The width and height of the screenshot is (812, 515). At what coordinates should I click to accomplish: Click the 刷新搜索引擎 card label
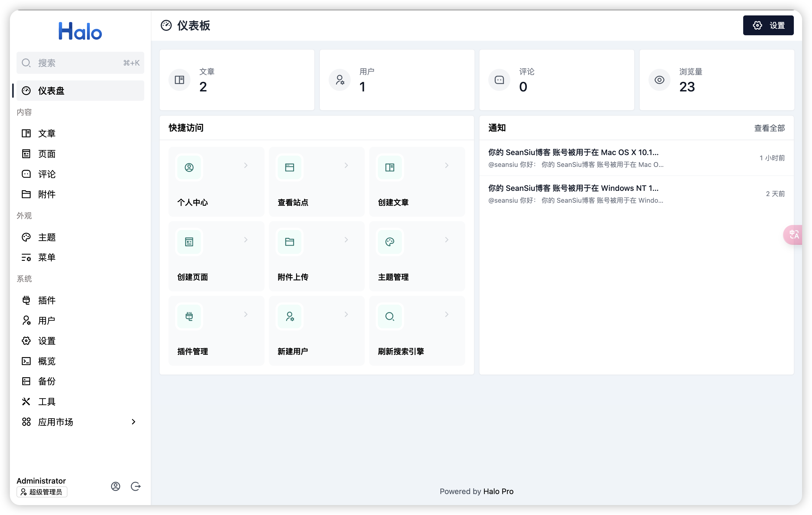click(401, 351)
